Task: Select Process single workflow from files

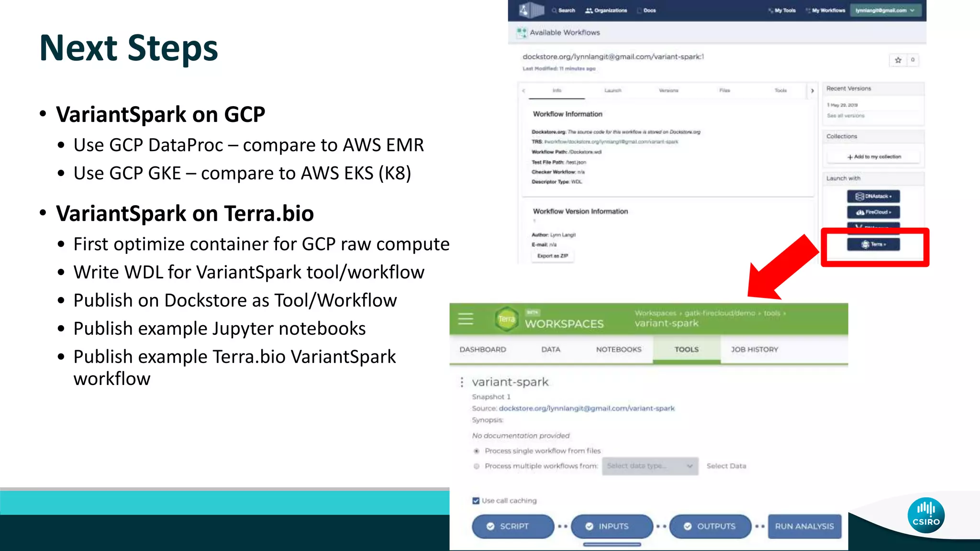Action: pyautogui.click(x=477, y=451)
